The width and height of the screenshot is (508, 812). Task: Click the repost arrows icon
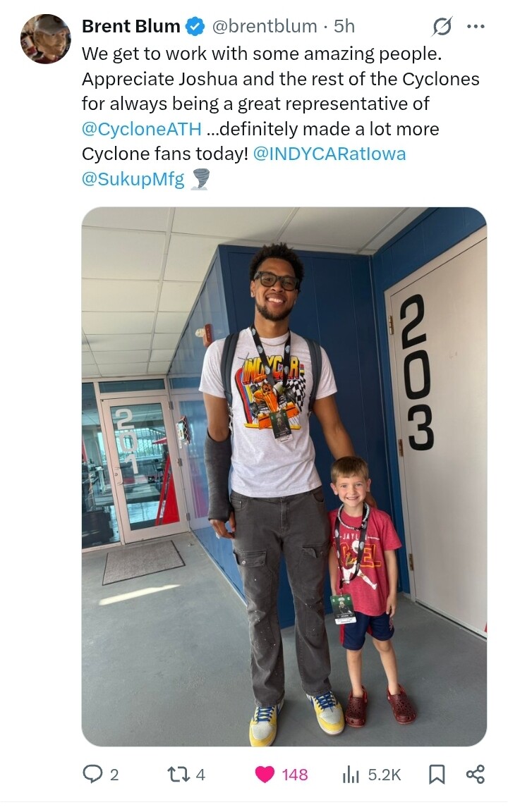pos(177,774)
